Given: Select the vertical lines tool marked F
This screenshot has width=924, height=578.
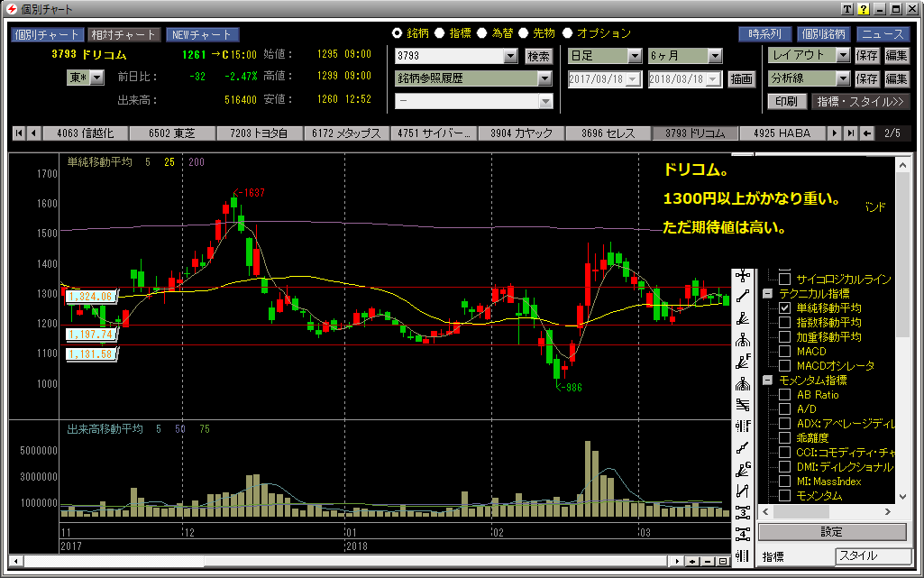Looking at the screenshot, I should click(743, 426).
